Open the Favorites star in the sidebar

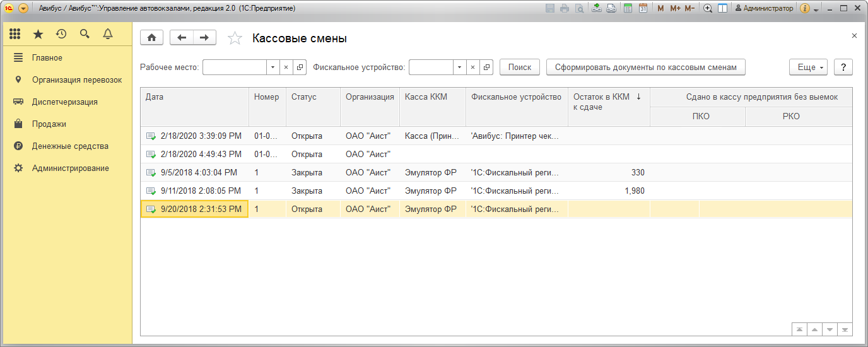(38, 34)
